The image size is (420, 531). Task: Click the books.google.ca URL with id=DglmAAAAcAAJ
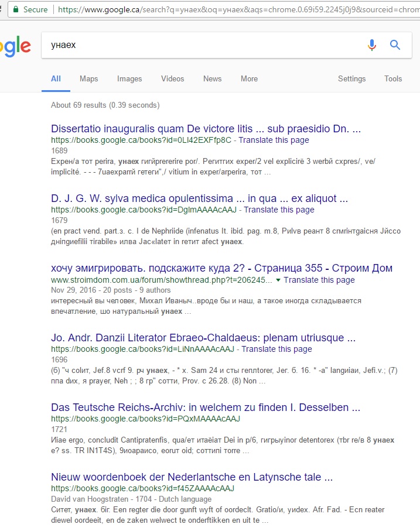[144, 210]
